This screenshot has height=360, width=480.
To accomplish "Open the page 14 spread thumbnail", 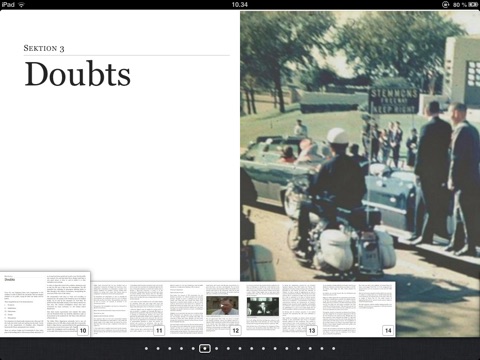I will click(x=357, y=309).
